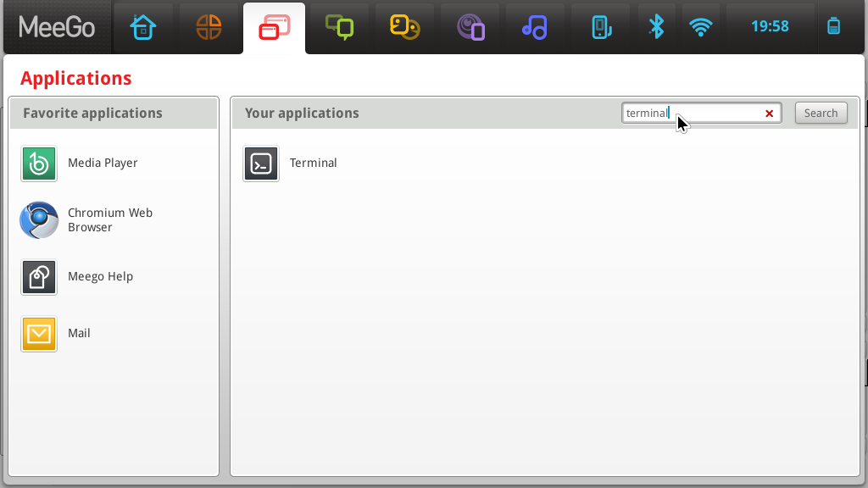Viewport: 868px width, 488px height.
Task: Open the Devices panel icon
Action: (x=601, y=27)
